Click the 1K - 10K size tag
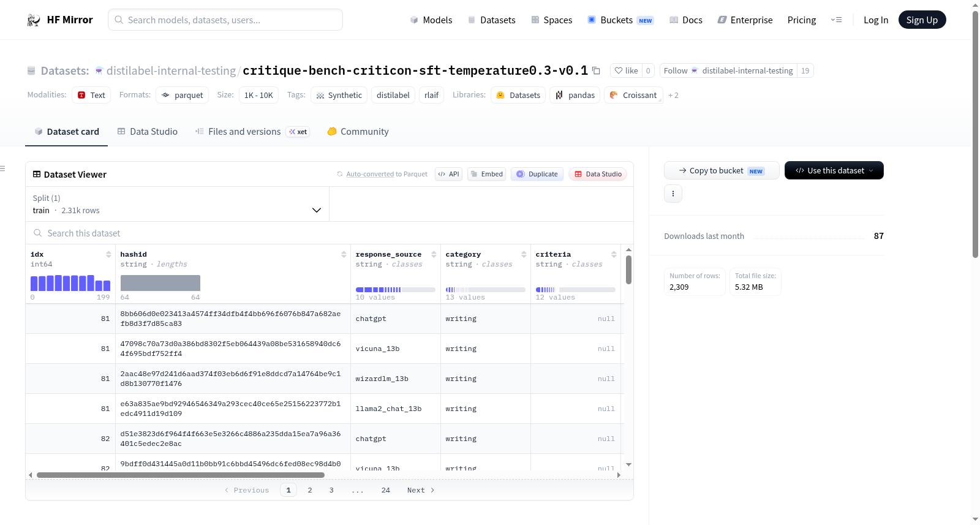This screenshot has width=980, height=525. click(x=258, y=95)
